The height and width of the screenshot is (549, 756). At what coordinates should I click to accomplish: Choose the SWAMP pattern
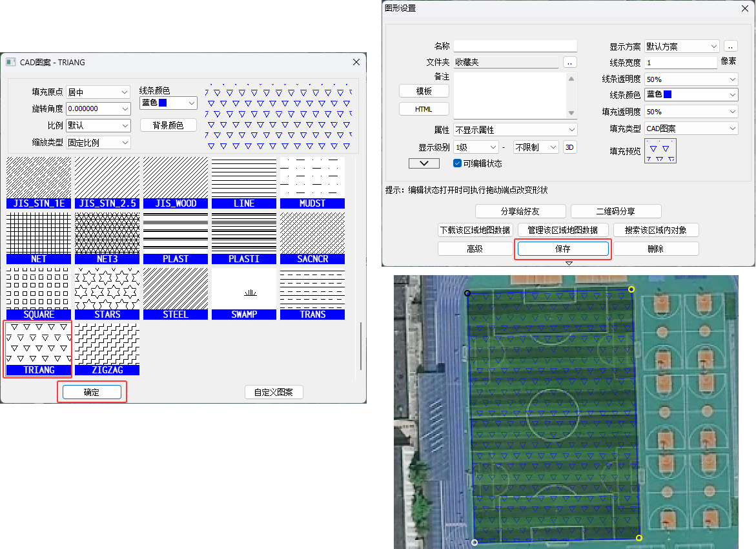click(x=244, y=293)
